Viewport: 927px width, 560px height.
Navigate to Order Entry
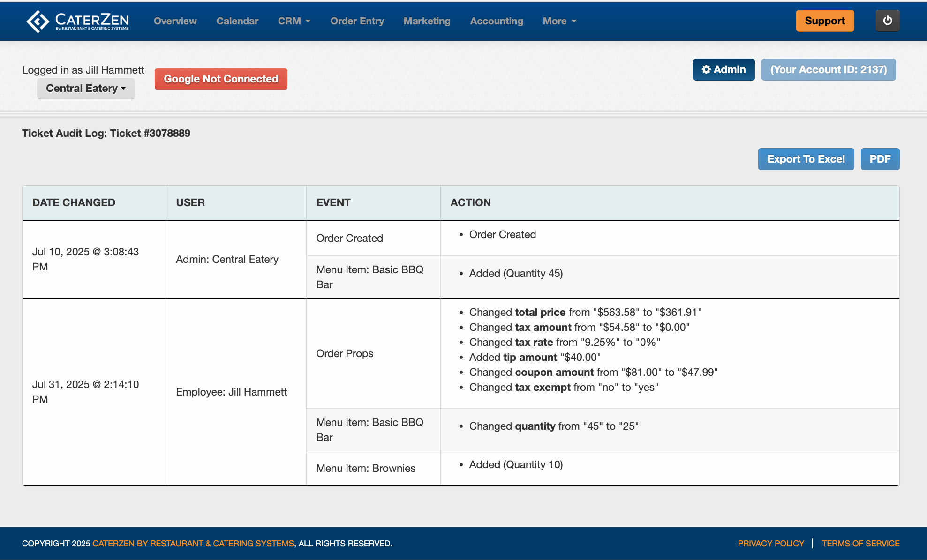(357, 21)
